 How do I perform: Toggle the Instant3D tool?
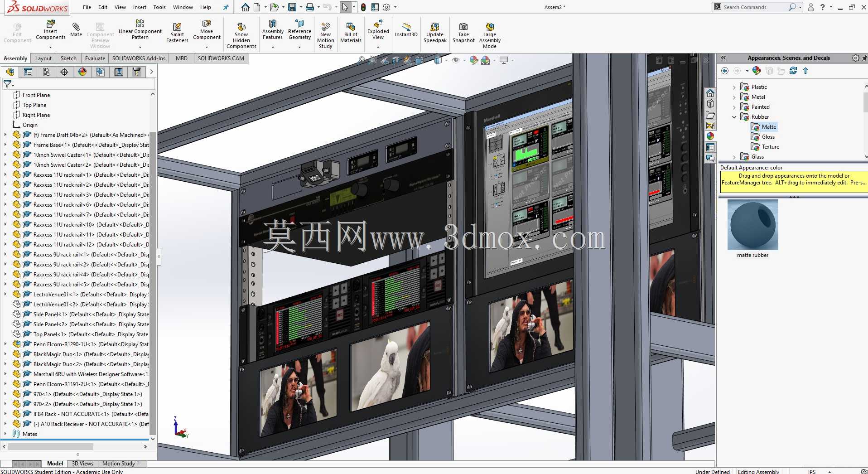406,30
